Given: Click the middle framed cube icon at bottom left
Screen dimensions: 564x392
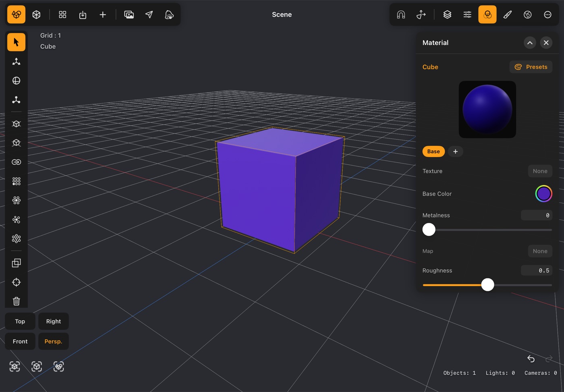Looking at the screenshot, I should coord(37,366).
